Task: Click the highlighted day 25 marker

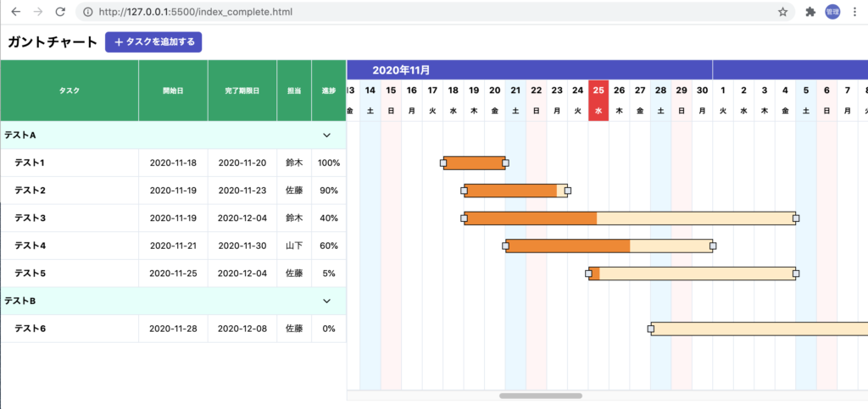Action: pyautogui.click(x=598, y=91)
